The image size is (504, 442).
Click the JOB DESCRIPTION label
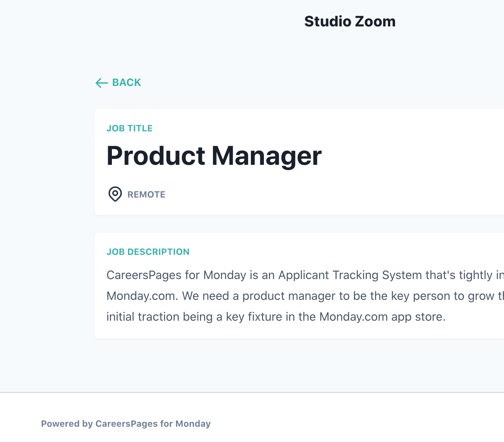click(x=148, y=252)
